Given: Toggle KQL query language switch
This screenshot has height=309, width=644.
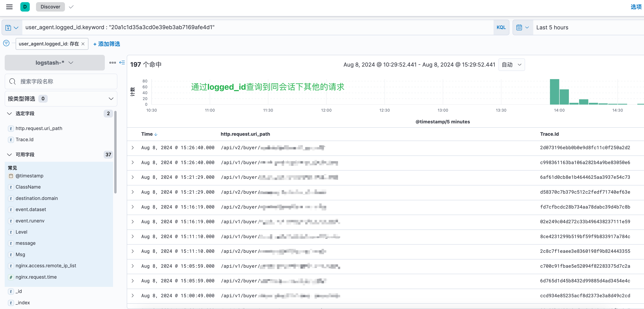Looking at the screenshot, I should click(501, 28).
